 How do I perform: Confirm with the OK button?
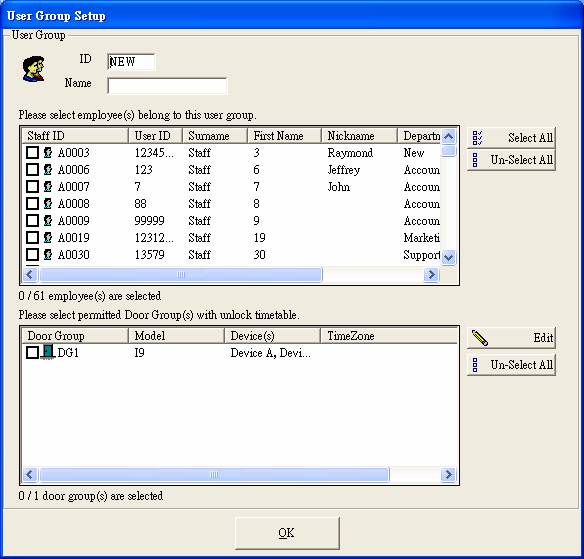[x=287, y=533]
